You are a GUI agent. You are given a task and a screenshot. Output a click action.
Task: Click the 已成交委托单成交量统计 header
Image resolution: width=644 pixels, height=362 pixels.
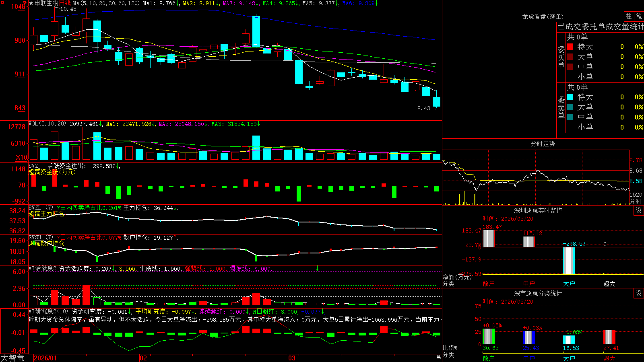(601, 27)
